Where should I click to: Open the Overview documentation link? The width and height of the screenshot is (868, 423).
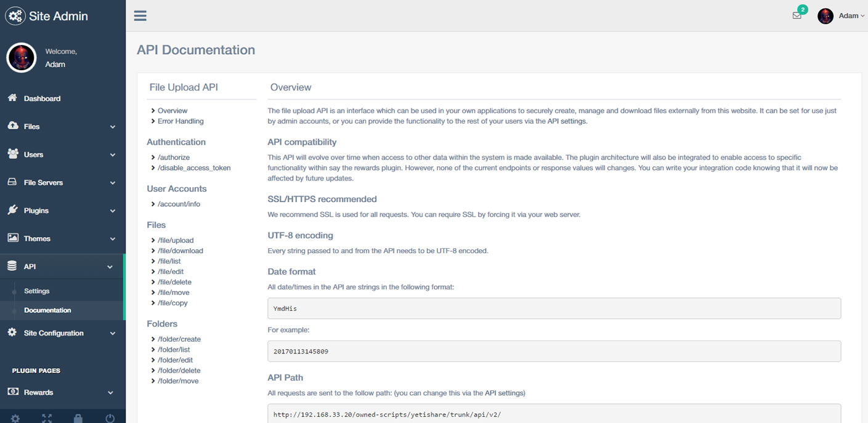coord(172,111)
